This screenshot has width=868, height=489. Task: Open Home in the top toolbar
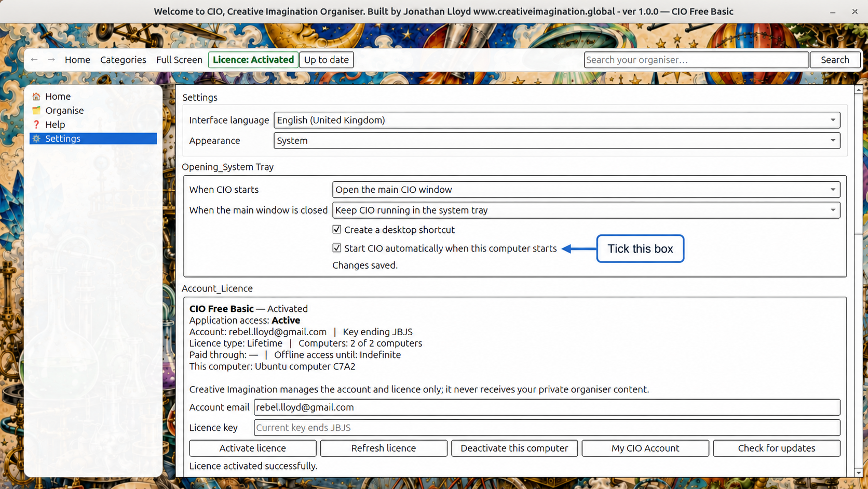pos(77,60)
